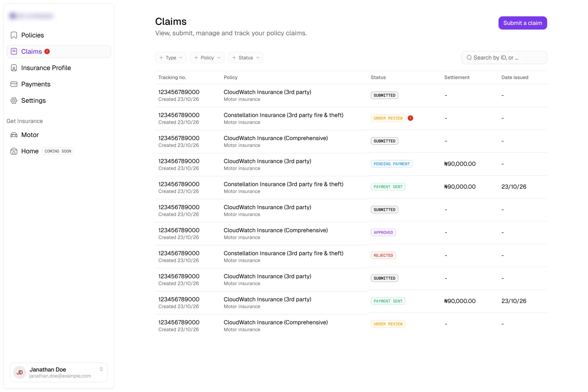Click the ₦90,000.00 settlement for PENDING PAYMENT
The image size is (588, 392).
pos(460,164)
